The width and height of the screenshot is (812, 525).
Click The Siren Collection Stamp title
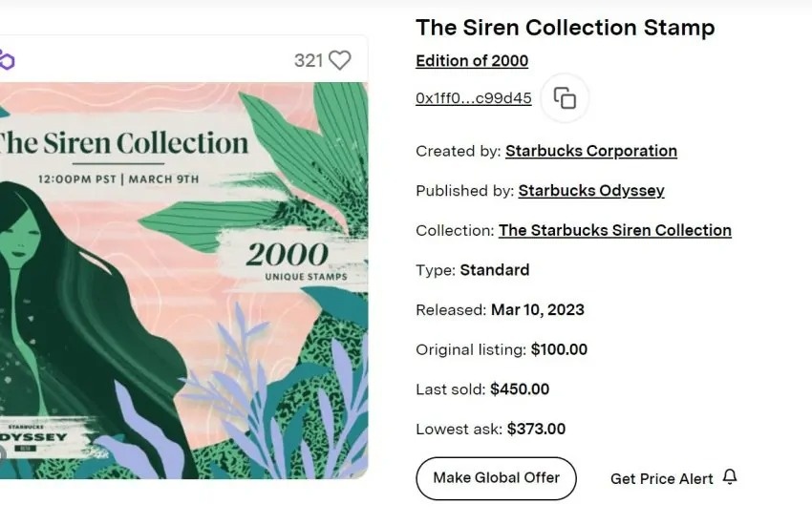coord(565,28)
